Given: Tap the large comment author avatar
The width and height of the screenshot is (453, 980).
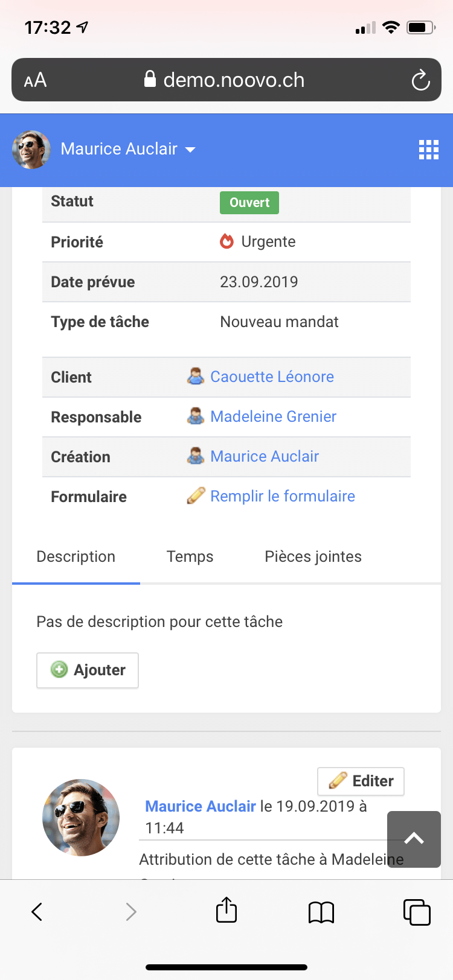Looking at the screenshot, I should (81, 818).
